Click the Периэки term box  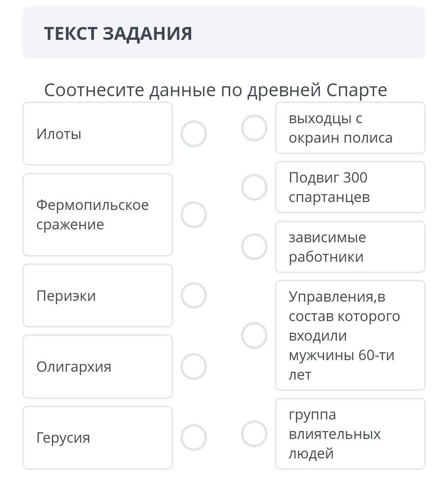(97, 295)
